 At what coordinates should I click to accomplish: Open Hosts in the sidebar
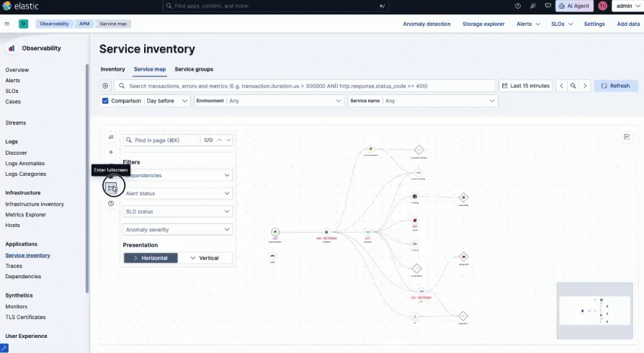(x=12, y=225)
